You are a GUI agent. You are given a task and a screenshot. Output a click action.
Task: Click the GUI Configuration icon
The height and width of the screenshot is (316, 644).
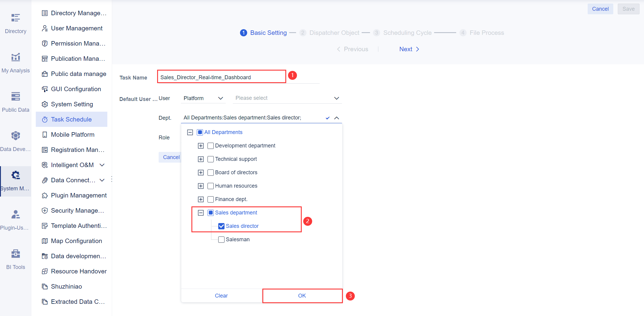(45, 89)
